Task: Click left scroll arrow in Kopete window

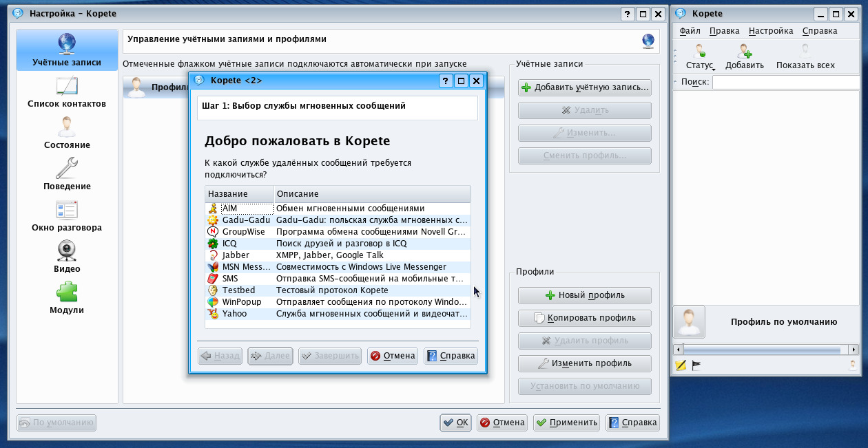Action: click(x=679, y=350)
